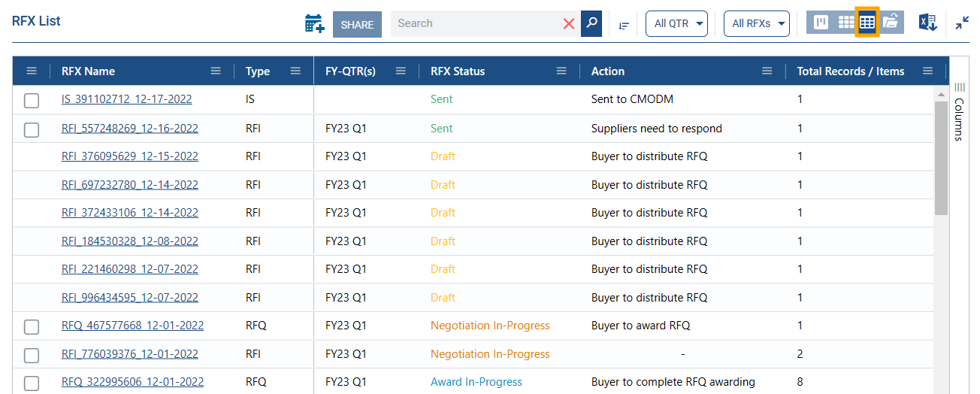980x394 pixels.
Task: Click the sort order icon
Action: (x=624, y=25)
